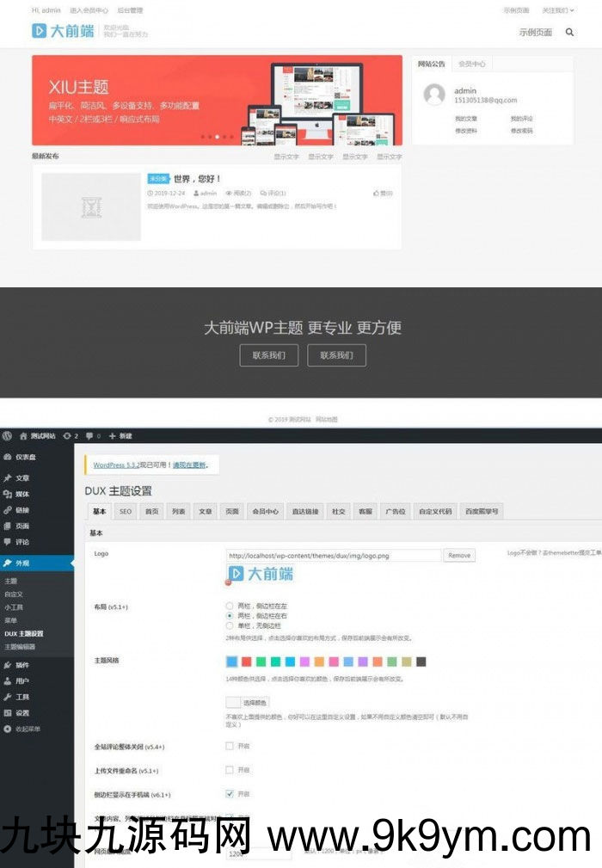602x868 pixels.
Task: Uncheck 侧边栏显示在手机端 checkbox
Action: (230, 793)
